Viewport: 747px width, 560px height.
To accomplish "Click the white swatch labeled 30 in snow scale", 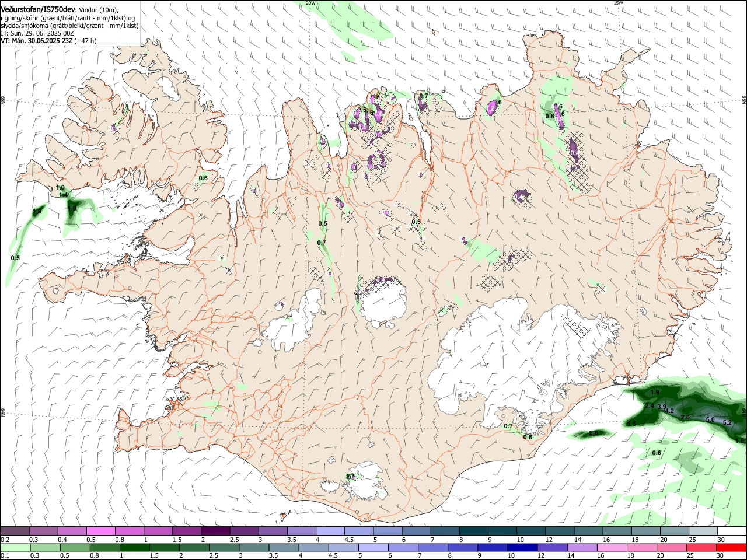I will click(732, 531).
